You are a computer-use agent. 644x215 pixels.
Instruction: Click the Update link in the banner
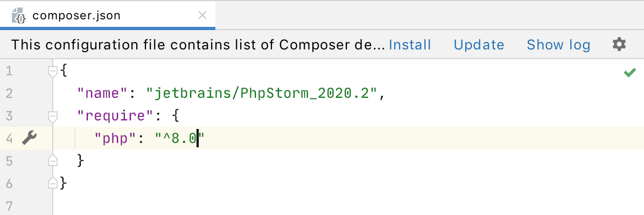pyautogui.click(x=479, y=45)
